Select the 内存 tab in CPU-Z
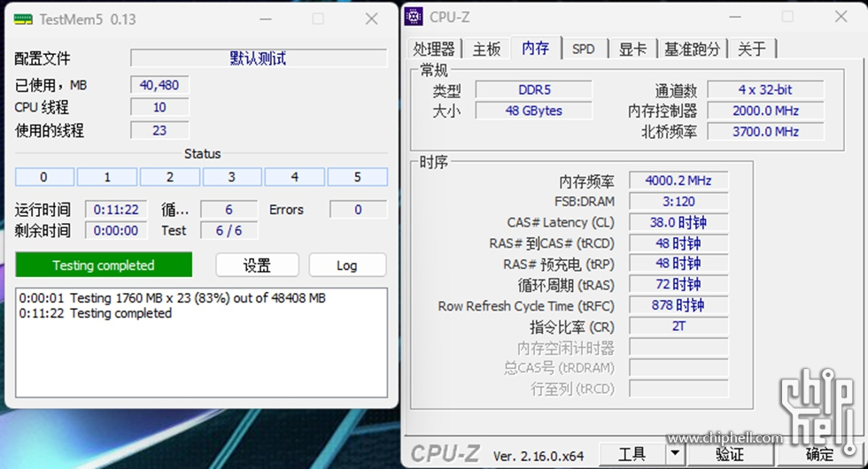Image resolution: width=868 pixels, height=469 pixels. point(535,48)
